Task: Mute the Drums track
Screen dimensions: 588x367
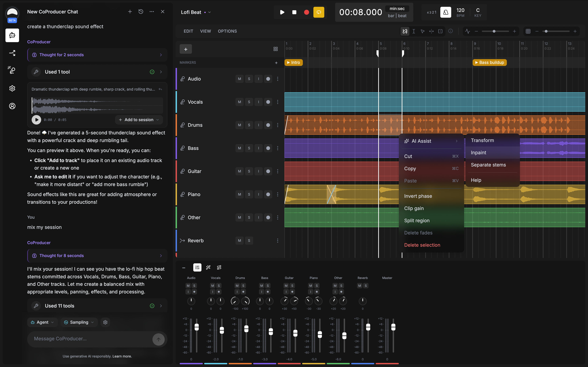Action: 239,125
